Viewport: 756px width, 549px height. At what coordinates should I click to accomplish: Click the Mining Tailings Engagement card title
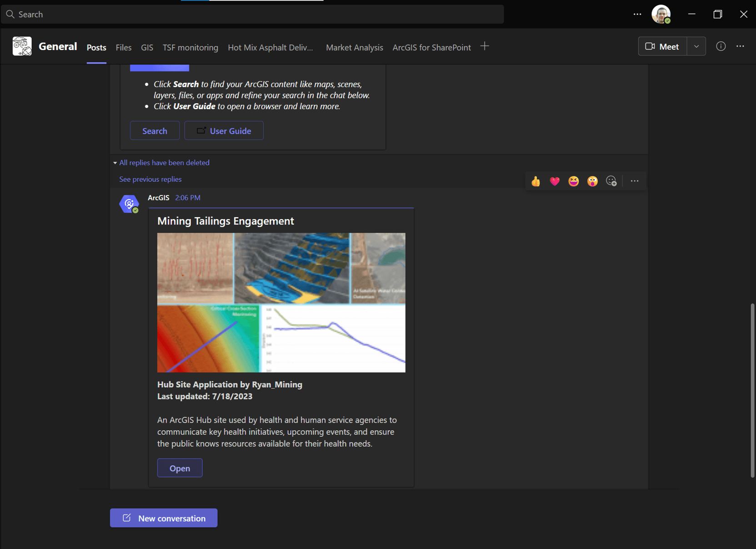pos(225,221)
